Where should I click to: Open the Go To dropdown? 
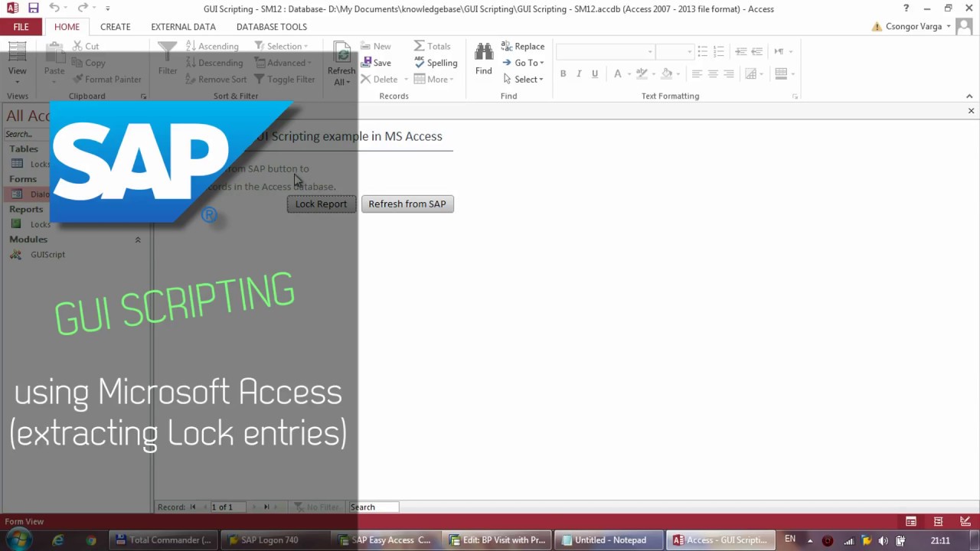[523, 63]
